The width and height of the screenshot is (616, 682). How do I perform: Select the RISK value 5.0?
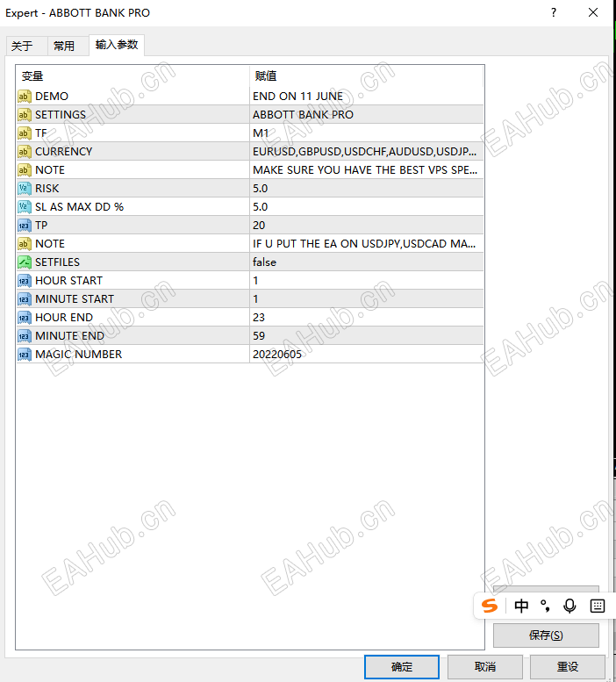click(x=261, y=189)
